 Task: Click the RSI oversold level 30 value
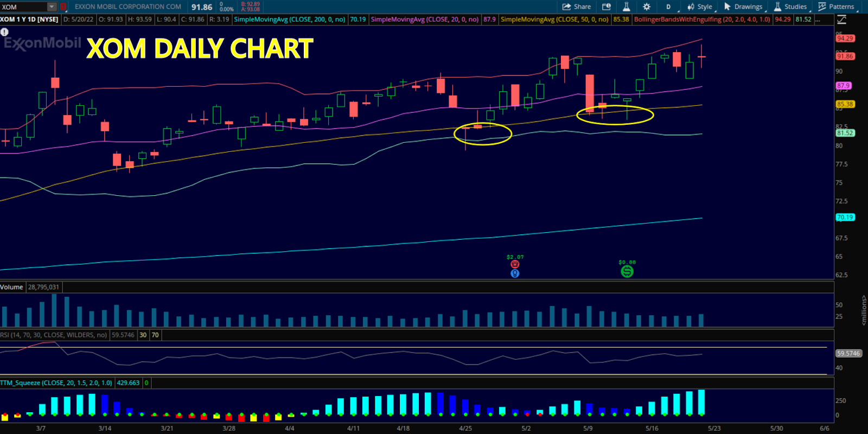coord(143,335)
